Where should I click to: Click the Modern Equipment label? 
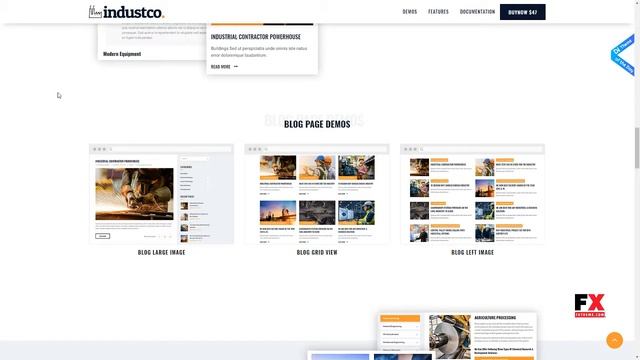click(x=122, y=54)
